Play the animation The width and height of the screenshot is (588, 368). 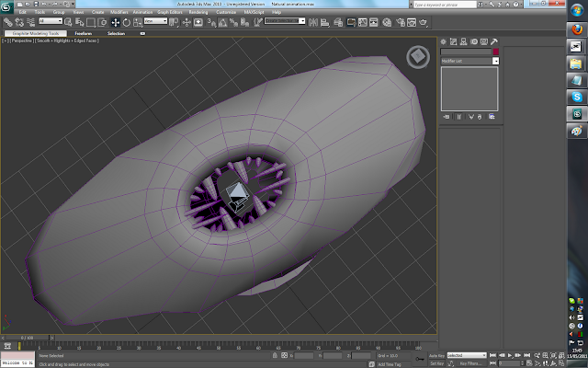(510, 355)
